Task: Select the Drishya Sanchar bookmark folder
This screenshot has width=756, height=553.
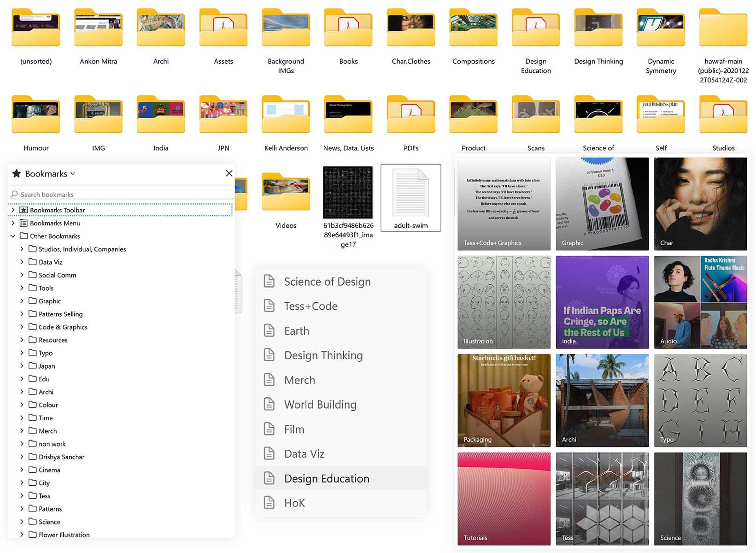Action: pos(61,457)
